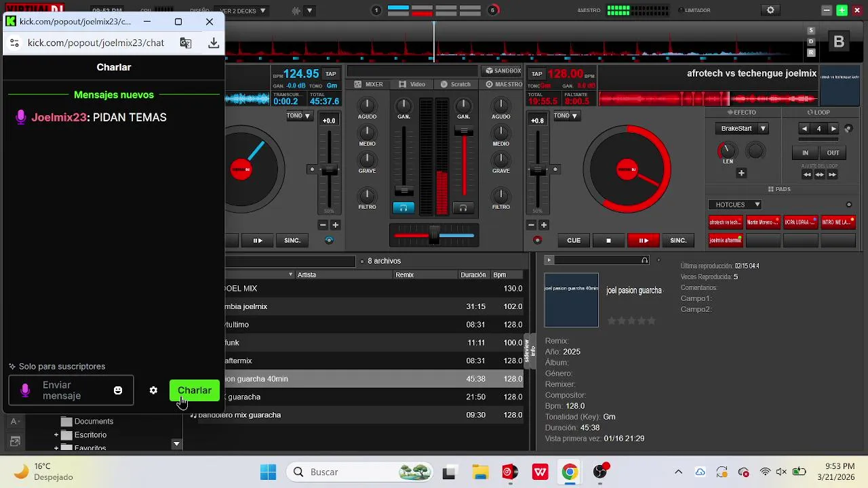This screenshot has height=488, width=868.
Task: Click waveform display icon in top bar
Action: coord(296,11)
